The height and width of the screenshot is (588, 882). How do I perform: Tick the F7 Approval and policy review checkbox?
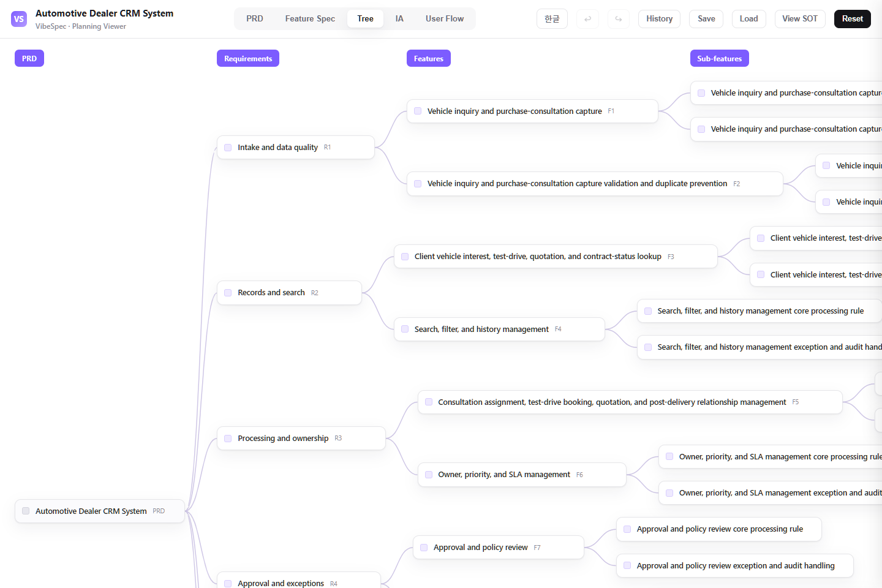[x=424, y=548]
